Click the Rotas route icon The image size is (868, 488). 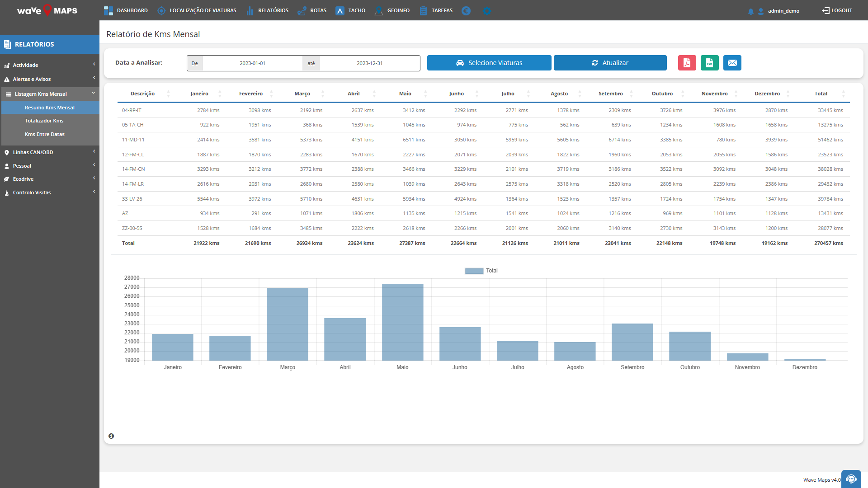click(302, 10)
